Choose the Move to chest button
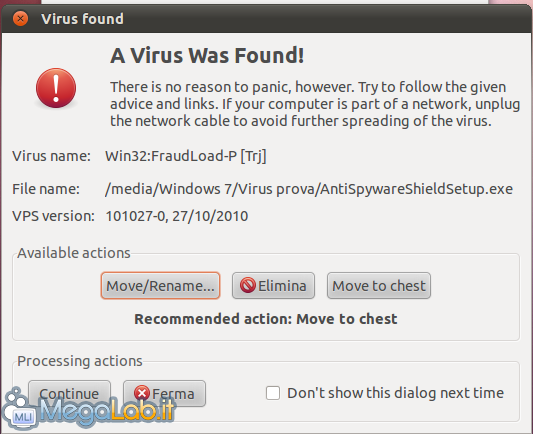Image resolution: width=533 pixels, height=434 pixels. pos(379,285)
